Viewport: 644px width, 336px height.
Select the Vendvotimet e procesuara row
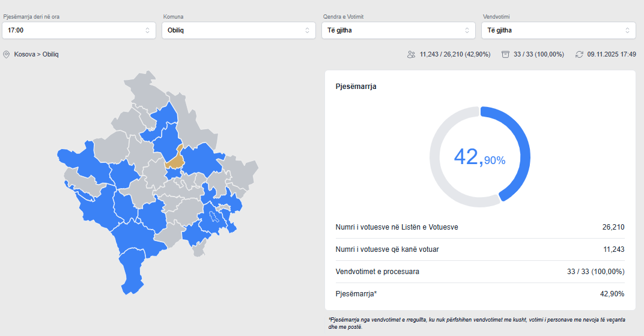(x=479, y=272)
